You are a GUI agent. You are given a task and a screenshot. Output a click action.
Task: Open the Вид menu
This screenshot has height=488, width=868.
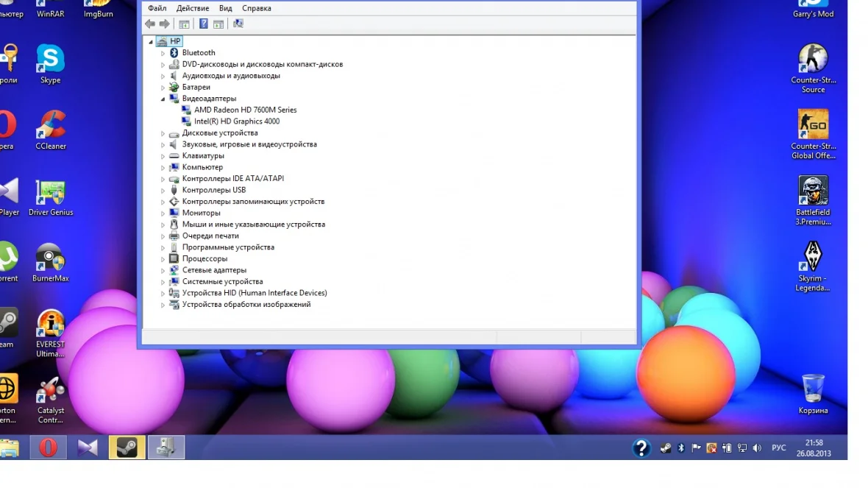[x=226, y=8]
